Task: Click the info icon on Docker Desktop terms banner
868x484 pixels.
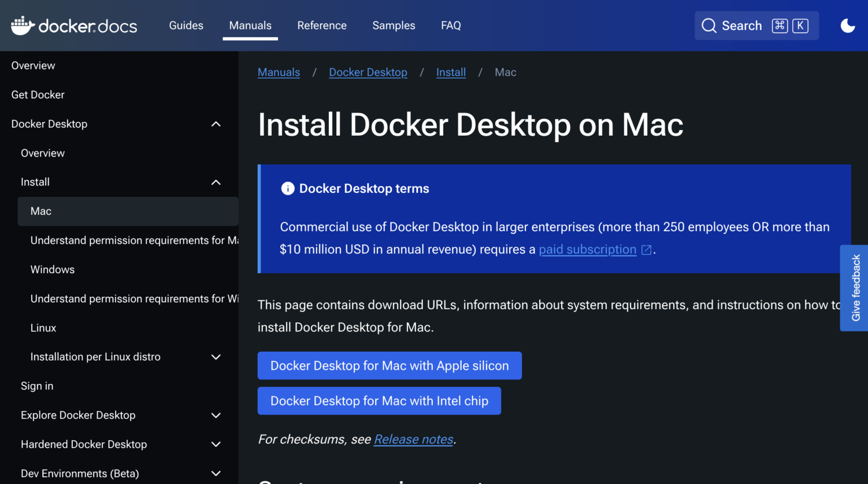Action: [x=288, y=188]
